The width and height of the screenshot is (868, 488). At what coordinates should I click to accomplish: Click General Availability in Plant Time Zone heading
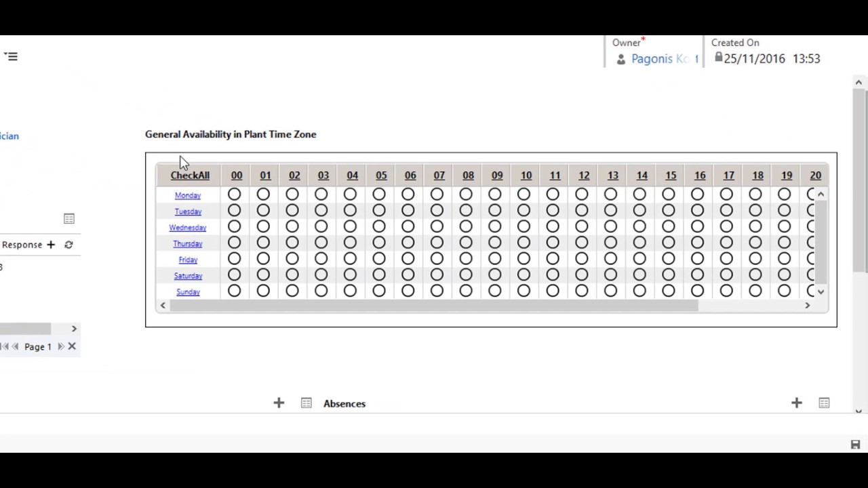pyautogui.click(x=231, y=134)
